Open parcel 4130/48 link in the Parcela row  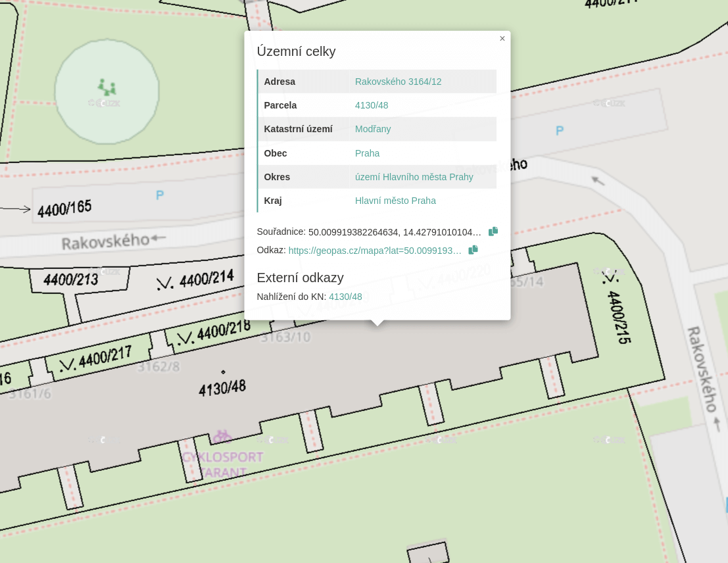tap(372, 105)
